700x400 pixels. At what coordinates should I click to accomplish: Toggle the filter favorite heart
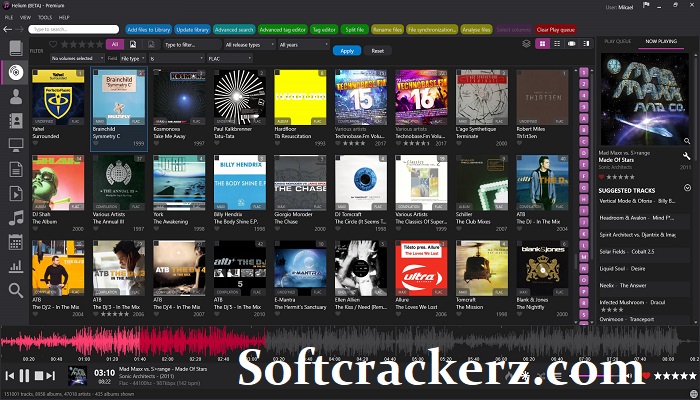tap(53, 44)
